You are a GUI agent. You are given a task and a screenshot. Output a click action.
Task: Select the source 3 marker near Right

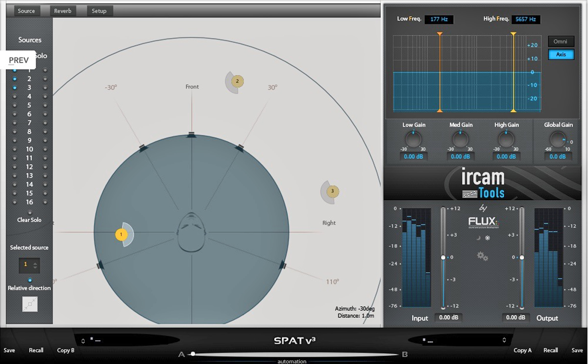332,191
